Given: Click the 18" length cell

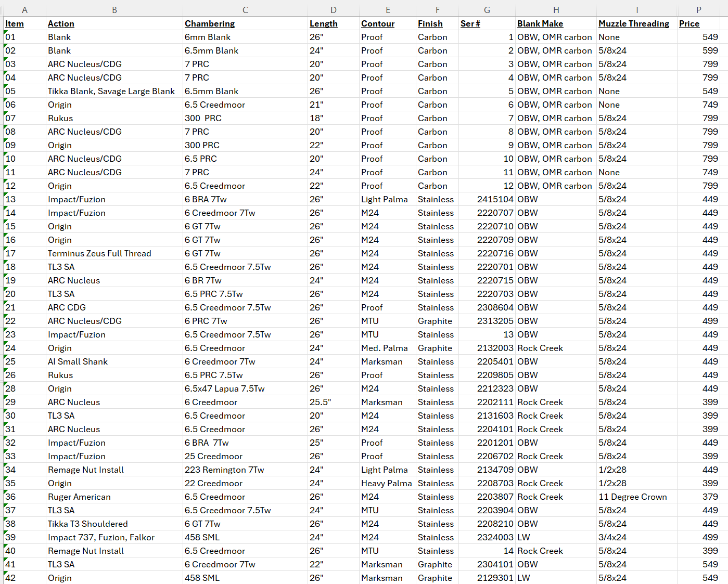Looking at the screenshot, I should click(x=334, y=118).
